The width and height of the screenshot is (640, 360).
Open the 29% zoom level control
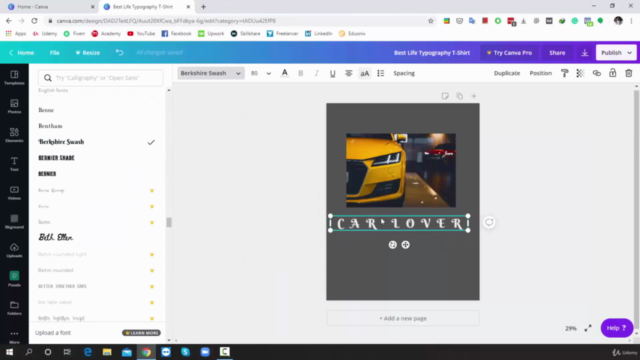coord(571,328)
